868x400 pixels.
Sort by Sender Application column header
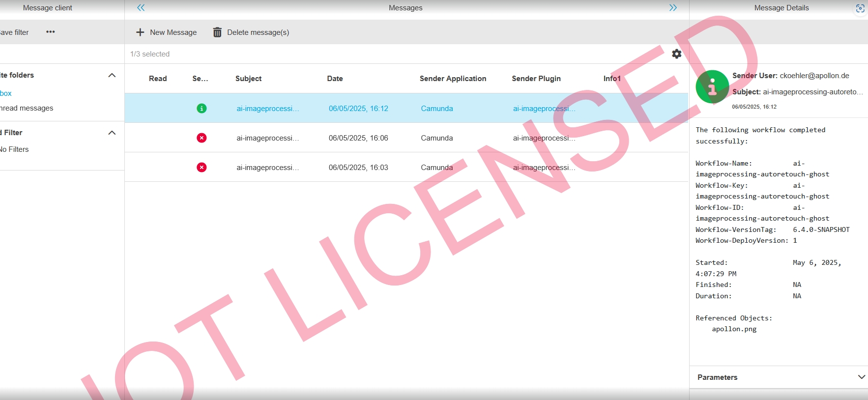453,79
